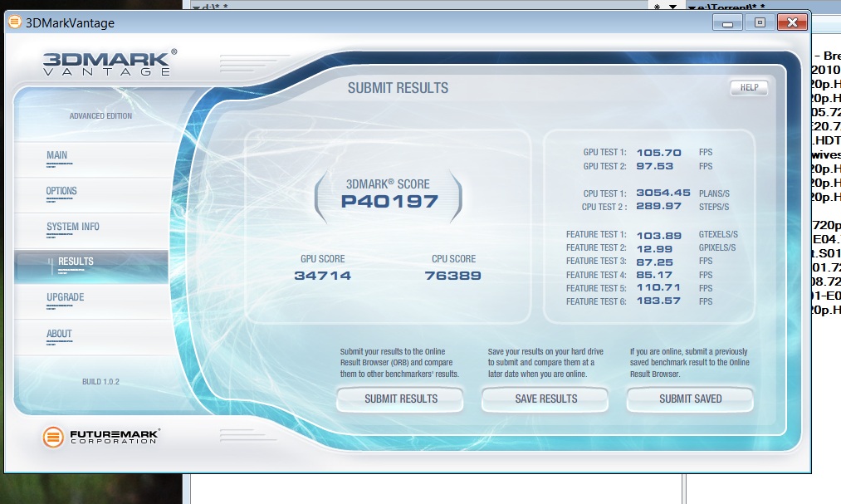Click Feature Test 4 value 85.17
The height and width of the screenshot is (504, 841).
pyautogui.click(x=654, y=275)
